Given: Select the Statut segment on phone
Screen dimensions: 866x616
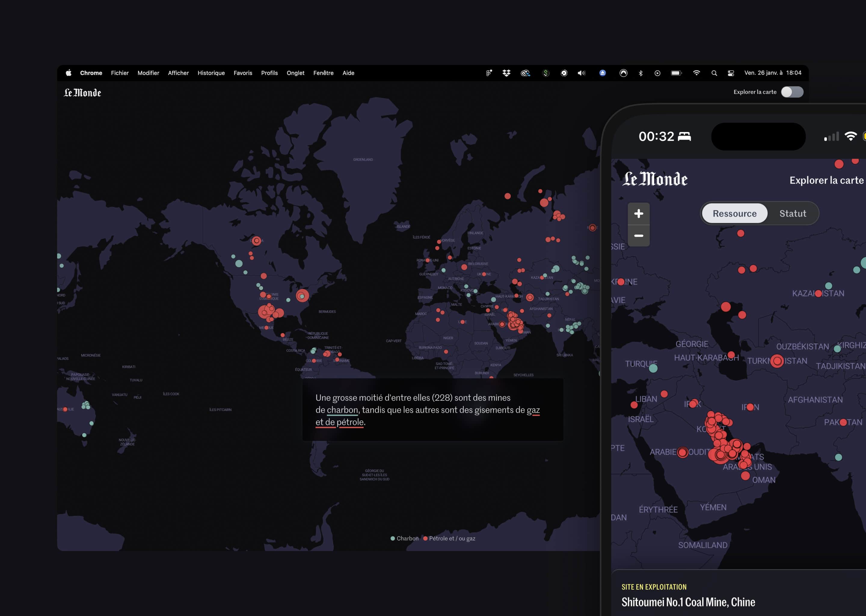Looking at the screenshot, I should click(x=793, y=214).
